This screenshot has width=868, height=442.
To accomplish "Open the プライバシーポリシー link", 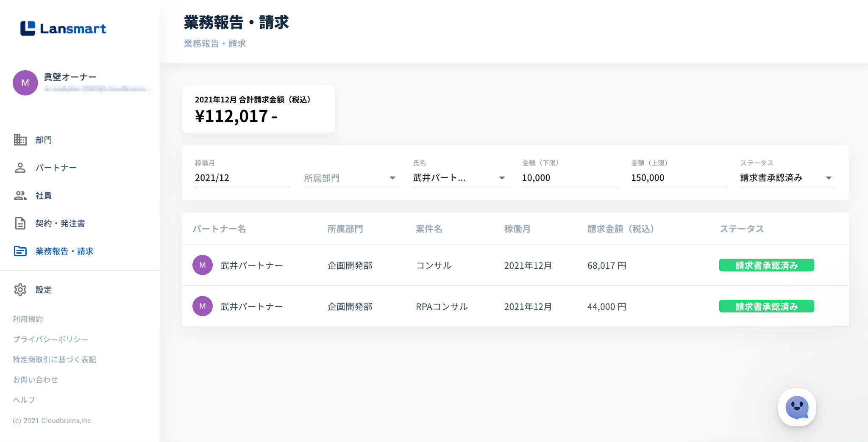I will [50, 339].
